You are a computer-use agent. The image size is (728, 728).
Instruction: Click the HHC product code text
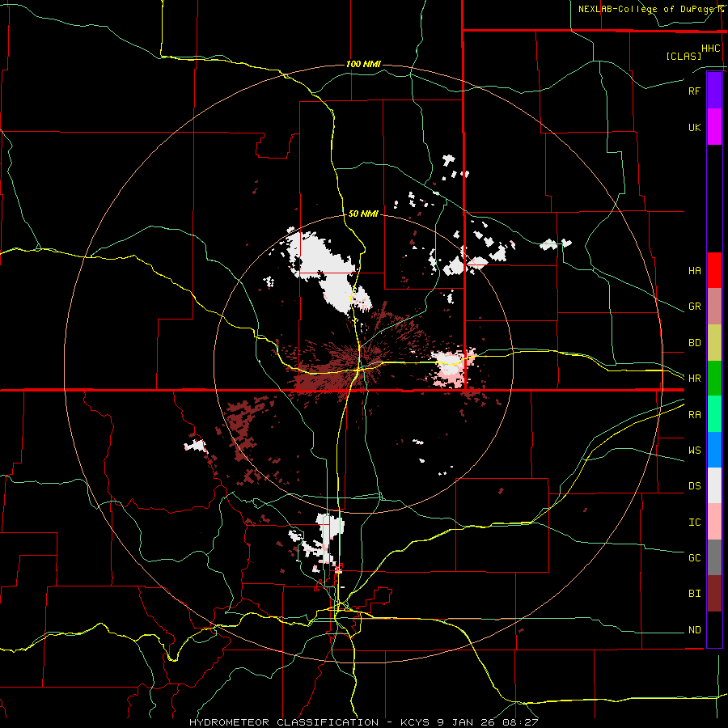point(710,49)
